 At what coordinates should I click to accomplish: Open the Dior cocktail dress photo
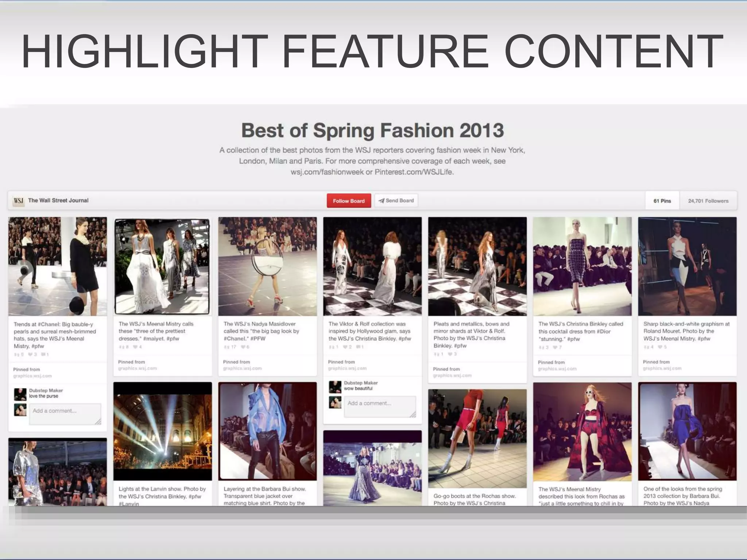pos(582,267)
